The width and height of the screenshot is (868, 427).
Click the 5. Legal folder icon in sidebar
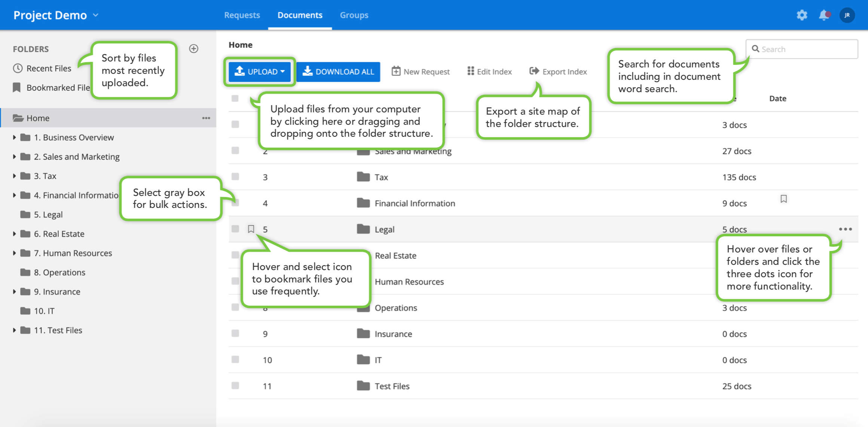(x=25, y=215)
